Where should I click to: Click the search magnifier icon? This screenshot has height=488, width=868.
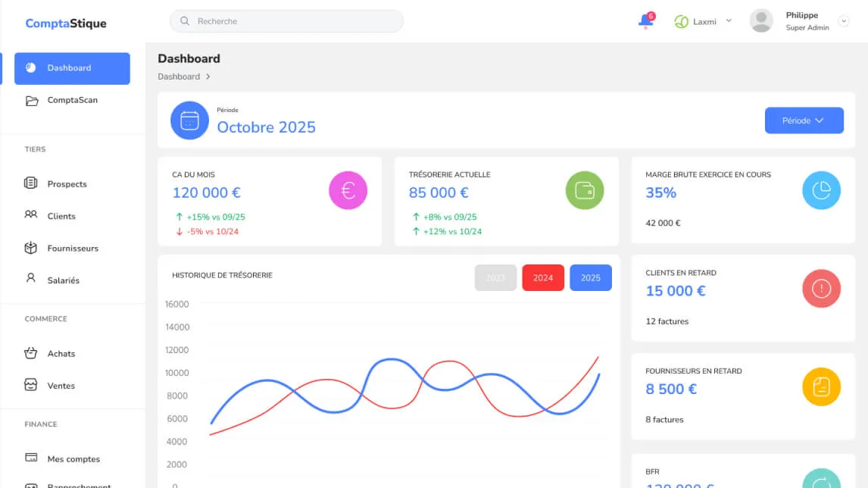[185, 21]
